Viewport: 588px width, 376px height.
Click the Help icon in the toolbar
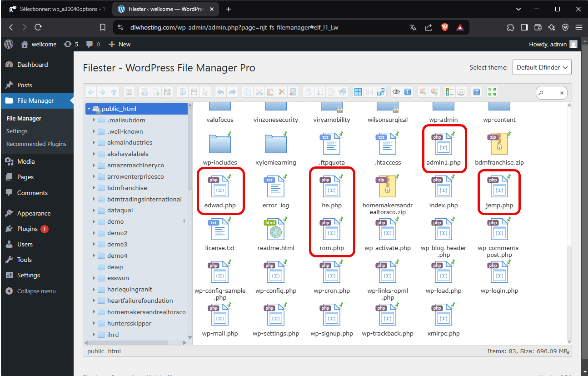point(476,92)
